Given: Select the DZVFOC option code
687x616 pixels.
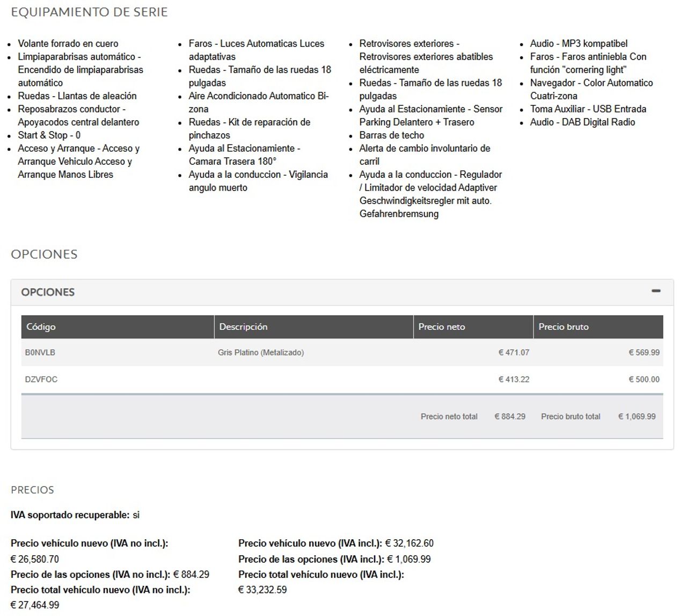Looking at the screenshot, I should point(41,379).
